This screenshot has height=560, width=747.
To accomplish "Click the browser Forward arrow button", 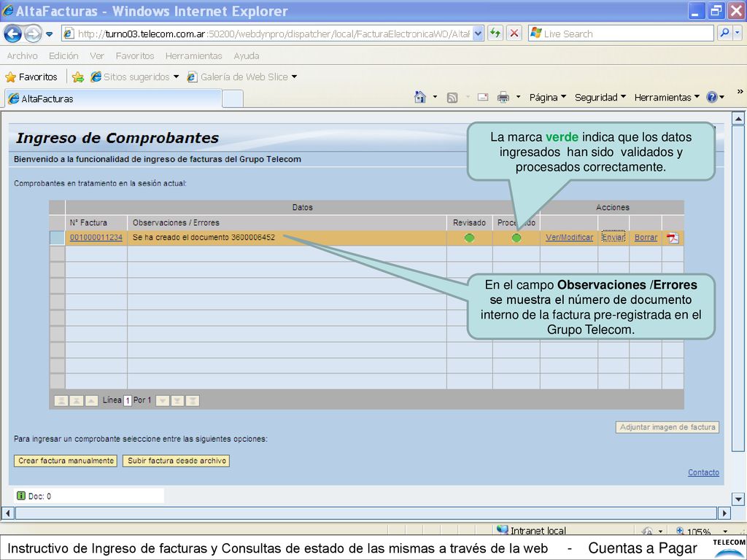I will click(x=33, y=34).
